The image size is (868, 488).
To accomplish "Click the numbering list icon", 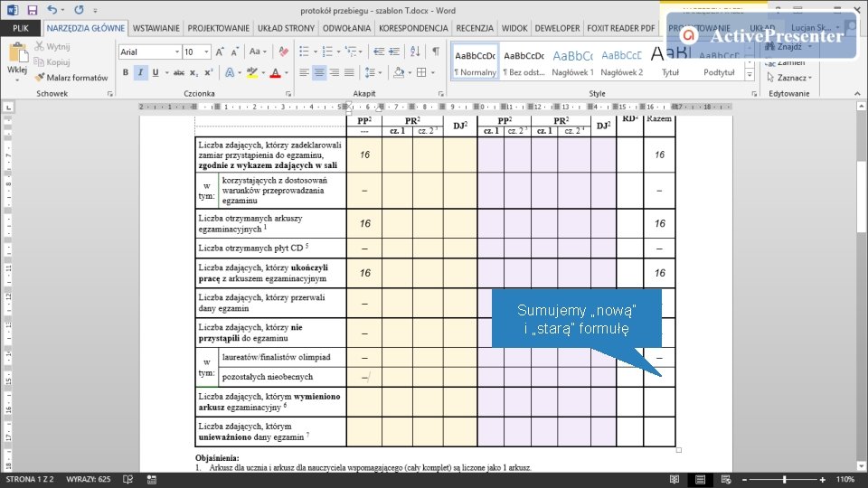I will pos(327,52).
